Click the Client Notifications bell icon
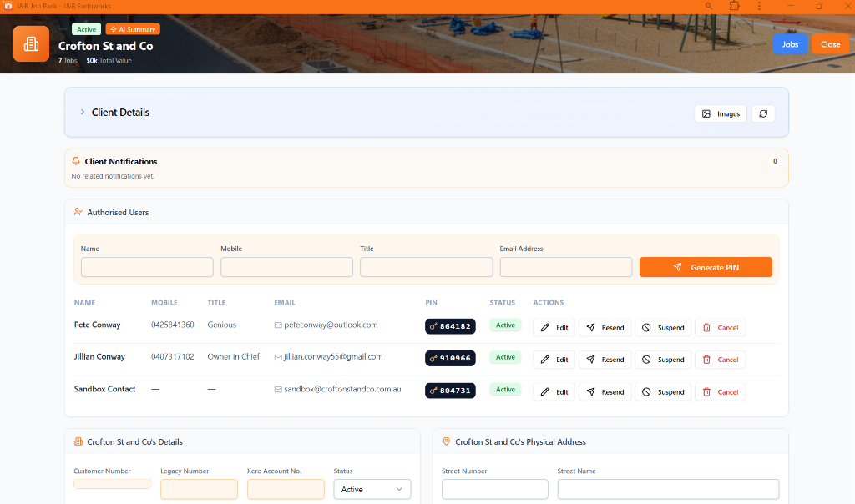Image resolution: width=855 pixels, height=504 pixels. coord(76,161)
